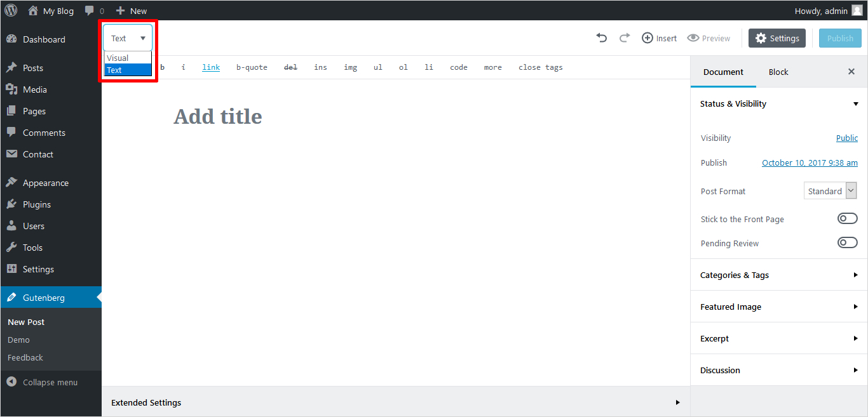
Task: Expand the Featured Image panel
Action: pyautogui.click(x=778, y=307)
